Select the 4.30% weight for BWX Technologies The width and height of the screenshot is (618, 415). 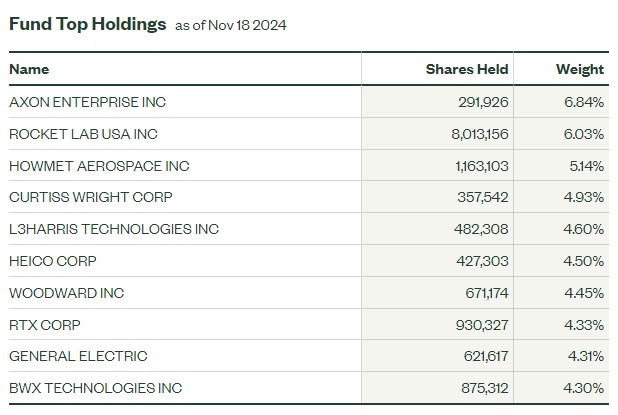[583, 388]
